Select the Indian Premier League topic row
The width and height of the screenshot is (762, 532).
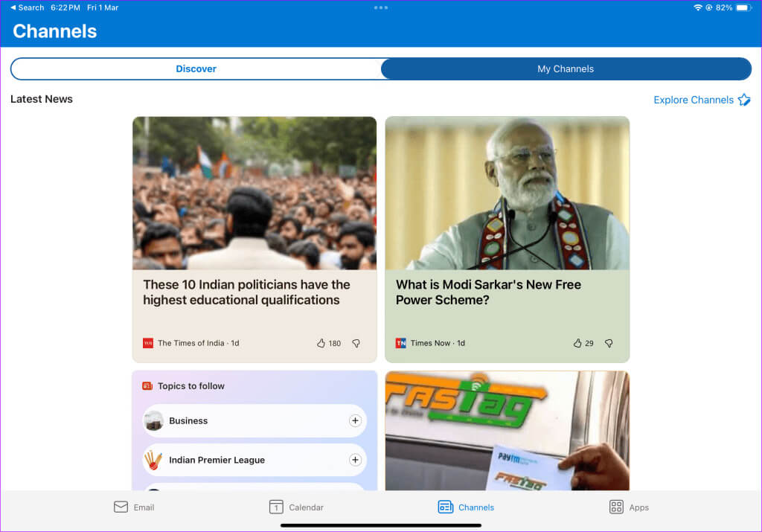[x=254, y=460]
